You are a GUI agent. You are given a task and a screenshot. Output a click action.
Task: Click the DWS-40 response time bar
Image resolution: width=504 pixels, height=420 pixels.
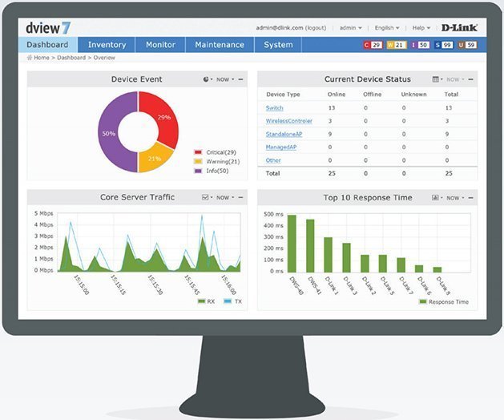point(292,244)
